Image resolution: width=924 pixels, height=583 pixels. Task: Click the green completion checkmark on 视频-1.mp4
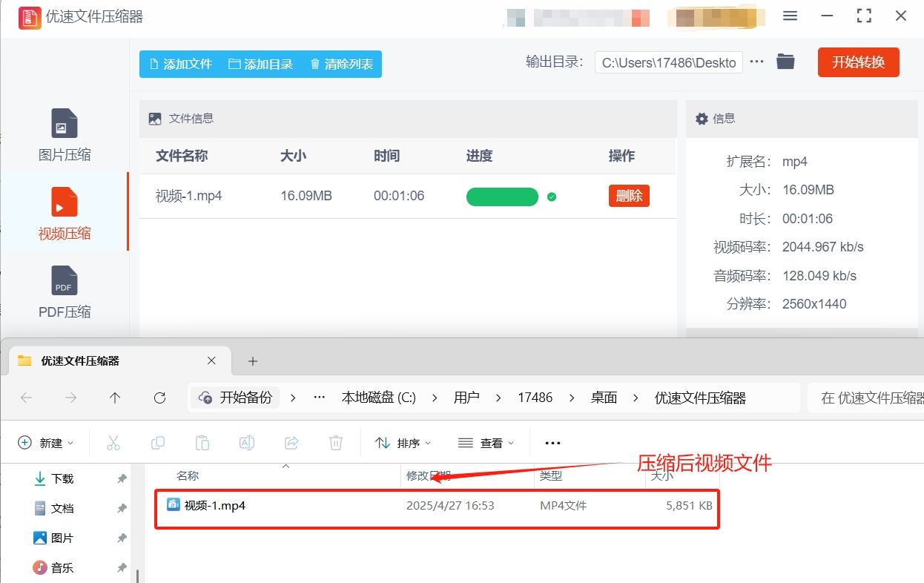coord(552,196)
